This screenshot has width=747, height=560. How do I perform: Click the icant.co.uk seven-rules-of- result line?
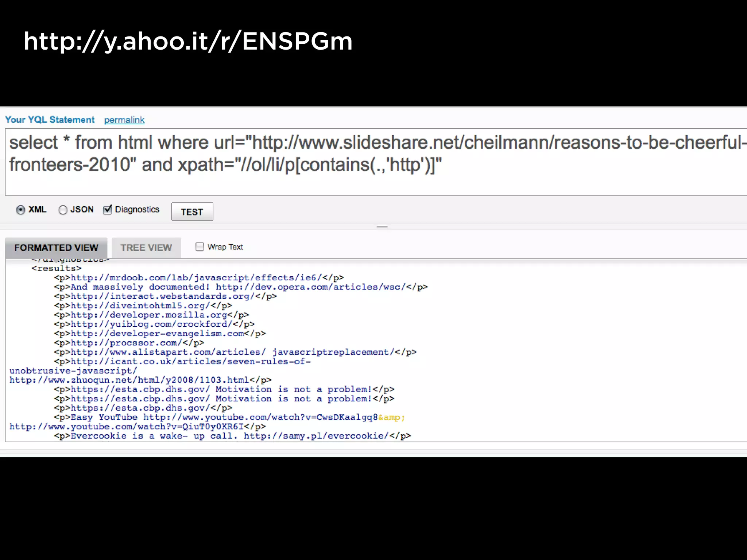pos(182,362)
